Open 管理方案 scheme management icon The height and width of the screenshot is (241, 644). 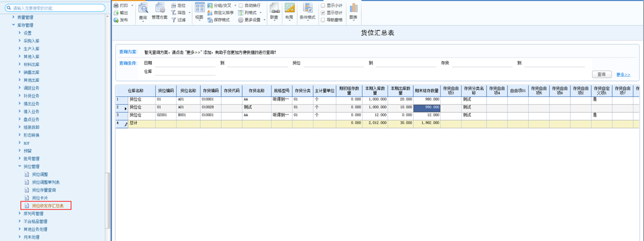(159, 8)
